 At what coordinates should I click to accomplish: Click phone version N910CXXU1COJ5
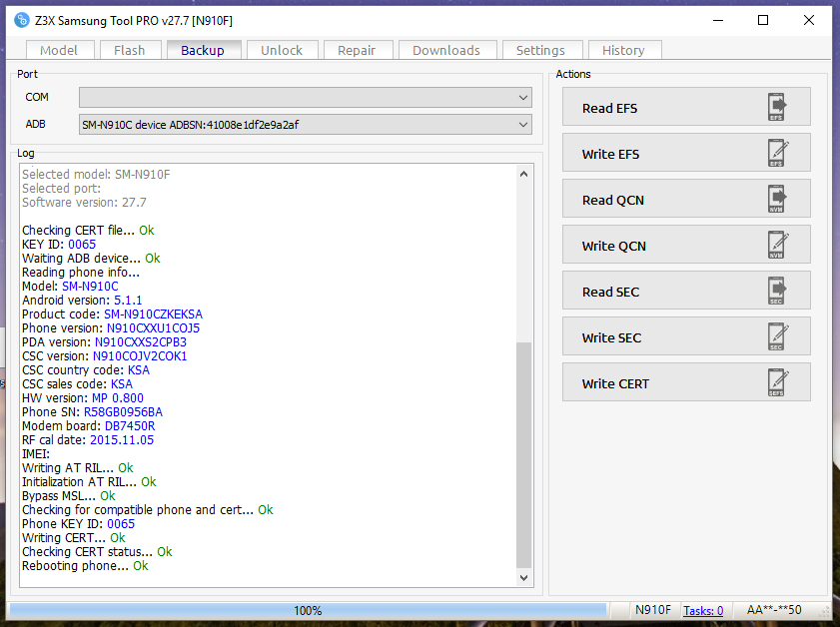pyautogui.click(x=153, y=327)
